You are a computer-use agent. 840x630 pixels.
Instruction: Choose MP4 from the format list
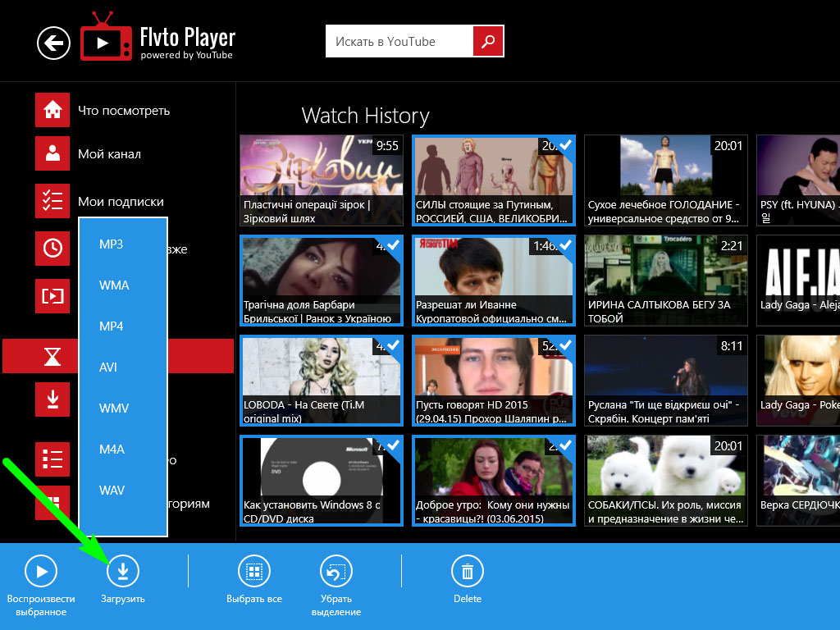(111, 326)
